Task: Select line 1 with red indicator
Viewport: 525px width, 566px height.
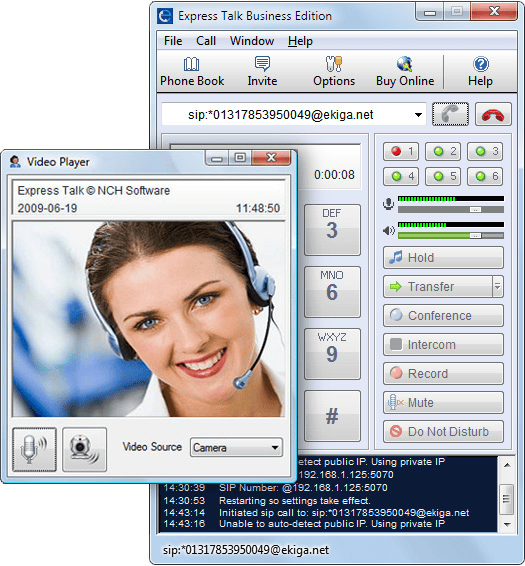Action: click(401, 151)
